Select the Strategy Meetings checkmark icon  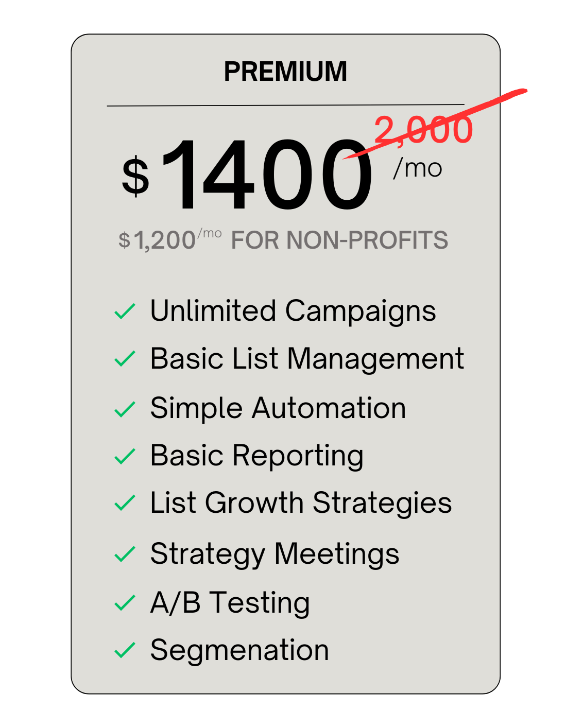tap(125, 554)
